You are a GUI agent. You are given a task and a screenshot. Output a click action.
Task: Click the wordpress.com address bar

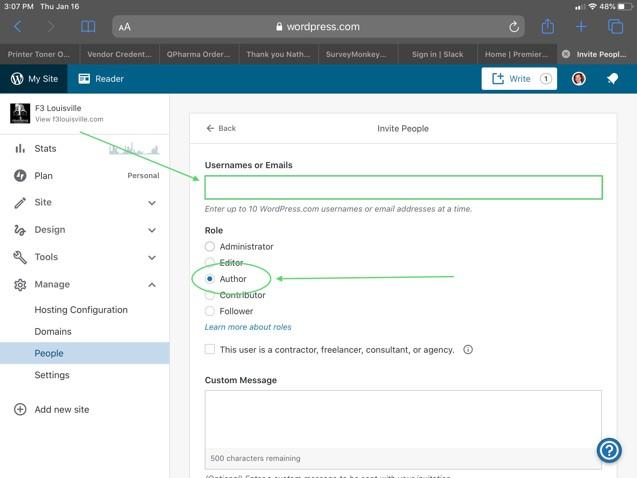318,27
